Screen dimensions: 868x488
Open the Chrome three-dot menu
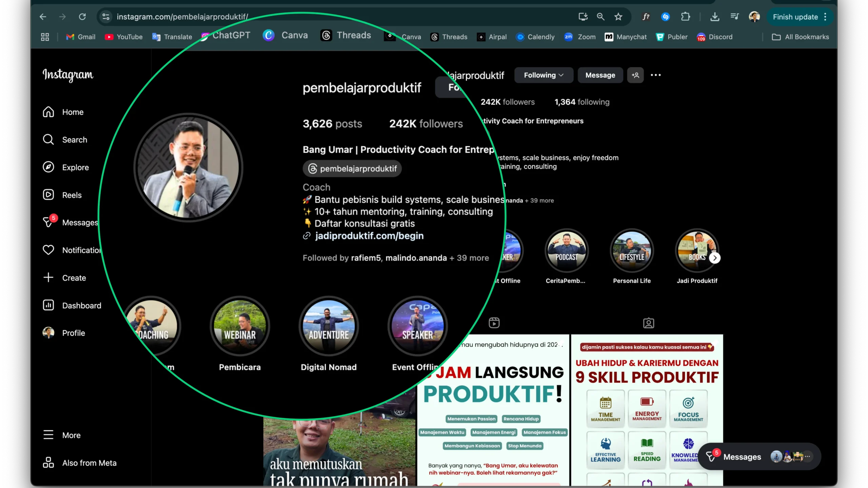pyautogui.click(x=825, y=17)
